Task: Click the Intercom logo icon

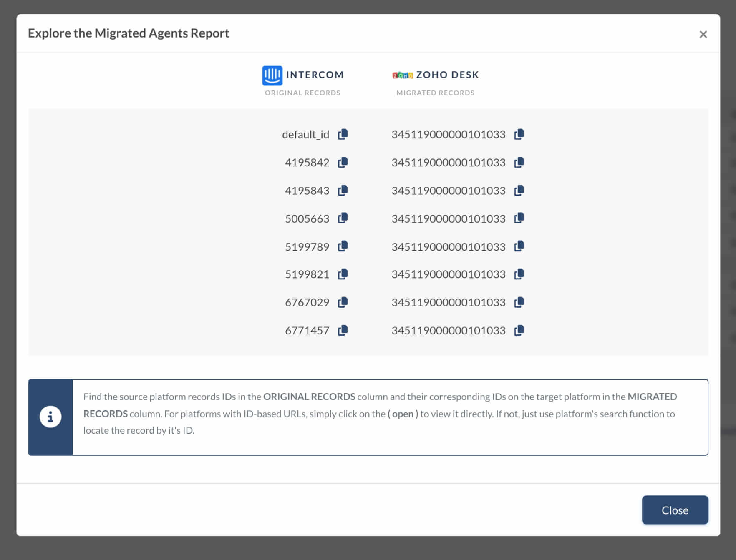Action: click(272, 75)
